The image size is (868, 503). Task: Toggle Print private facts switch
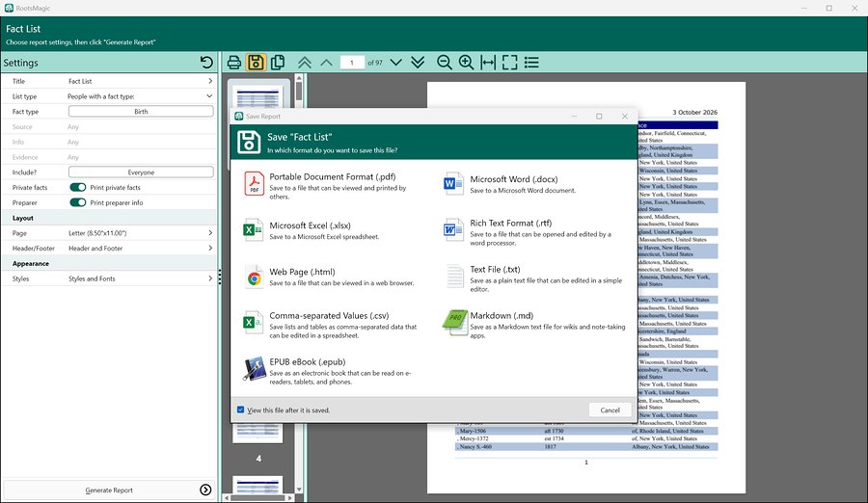tap(78, 187)
